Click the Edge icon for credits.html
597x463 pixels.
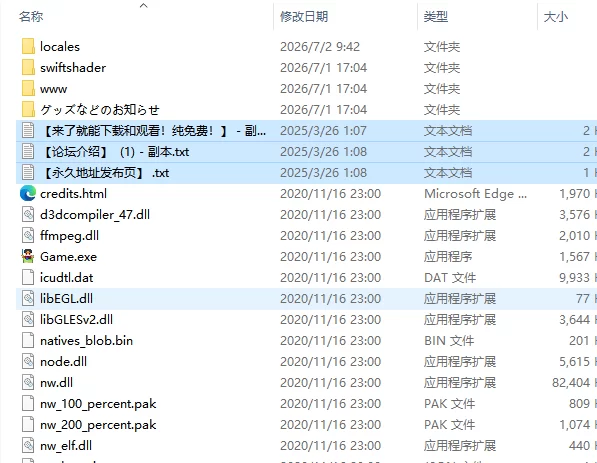[28, 193]
